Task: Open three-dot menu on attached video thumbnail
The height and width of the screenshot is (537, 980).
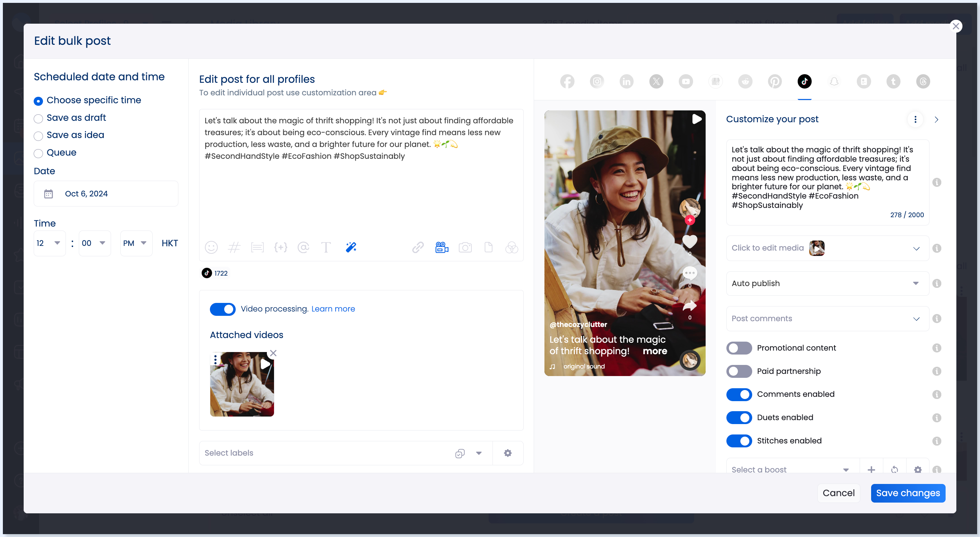Action: [x=215, y=359]
